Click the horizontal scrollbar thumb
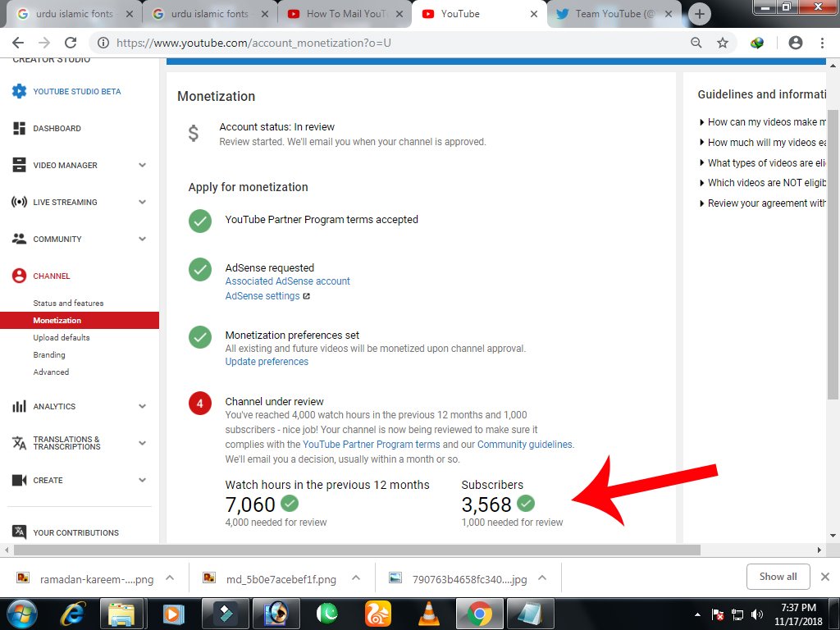The height and width of the screenshot is (630, 840). point(357,550)
